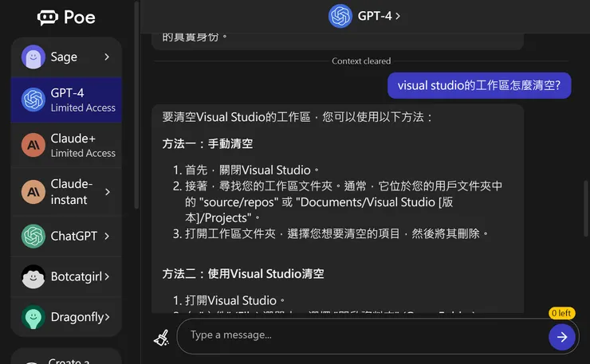This screenshot has width=590, height=364.
Task: Select the GPT-4 Limited Access entry
Action: 66,100
